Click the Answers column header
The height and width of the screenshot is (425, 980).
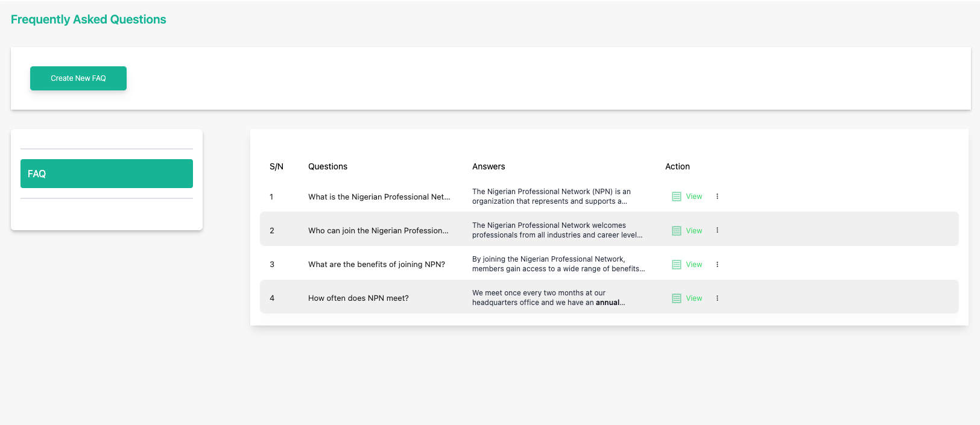click(x=488, y=166)
